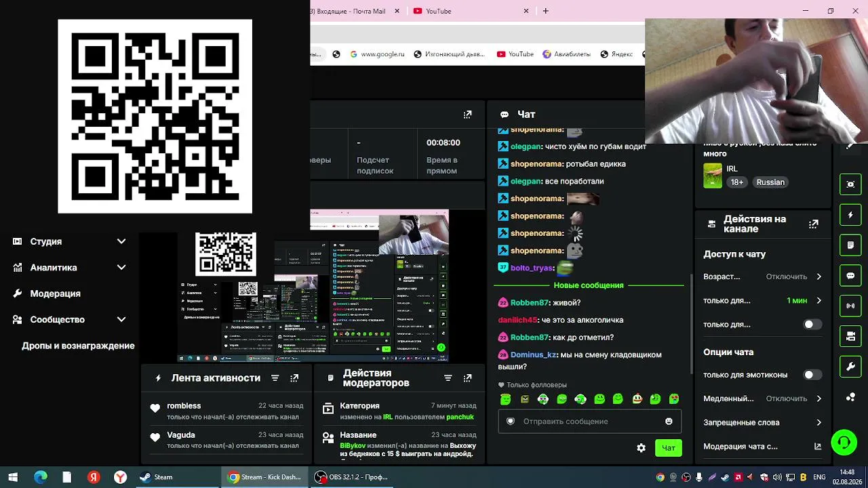Pop out the Лента активности panel
868x488 pixels.
(x=294, y=378)
